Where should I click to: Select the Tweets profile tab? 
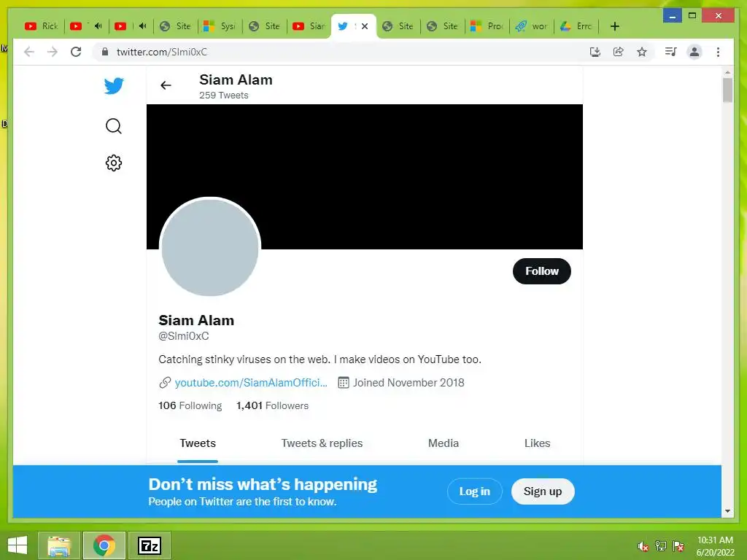point(198,443)
